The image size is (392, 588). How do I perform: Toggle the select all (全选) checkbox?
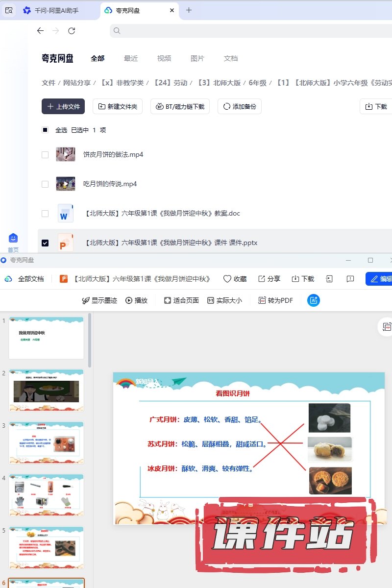(x=45, y=130)
